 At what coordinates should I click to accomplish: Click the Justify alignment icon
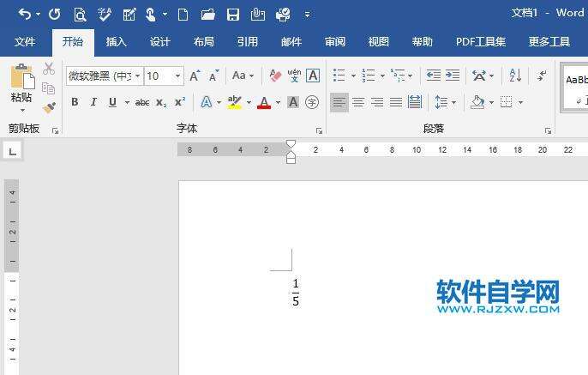[396, 102]
